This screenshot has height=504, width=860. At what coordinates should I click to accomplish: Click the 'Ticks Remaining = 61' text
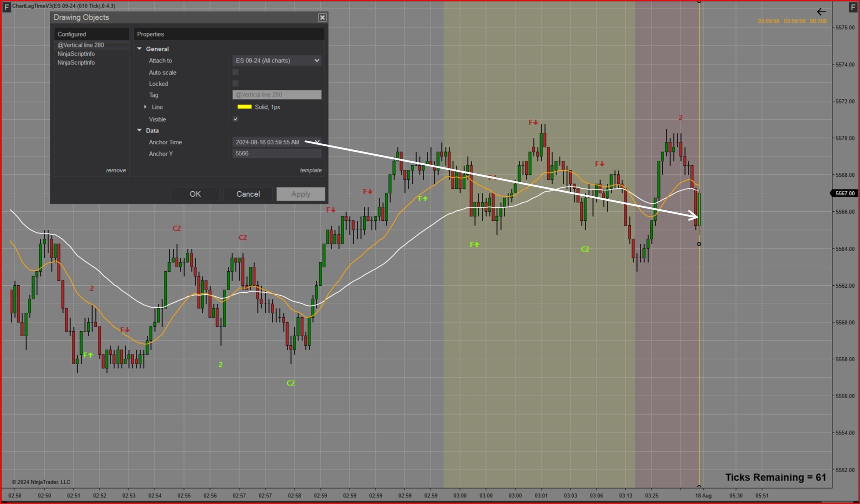coord(775,478)
